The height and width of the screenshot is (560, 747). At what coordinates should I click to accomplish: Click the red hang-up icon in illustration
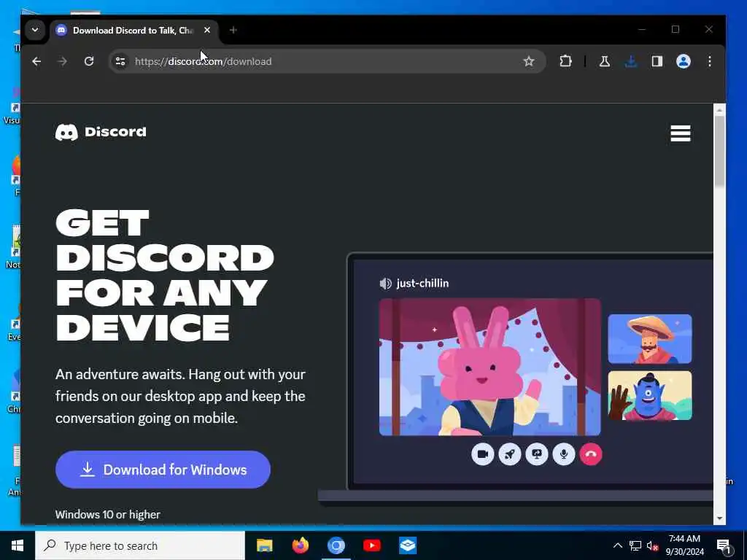(591, 454)
